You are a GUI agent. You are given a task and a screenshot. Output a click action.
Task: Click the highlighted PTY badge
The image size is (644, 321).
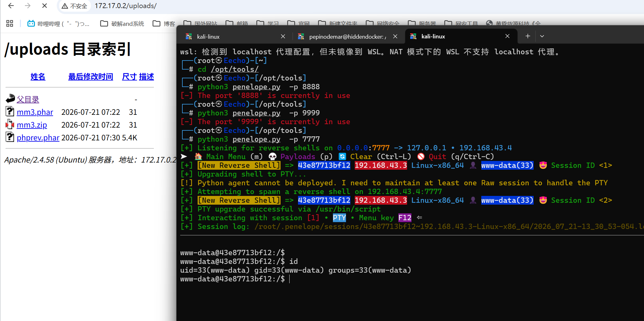pos(339,218)
